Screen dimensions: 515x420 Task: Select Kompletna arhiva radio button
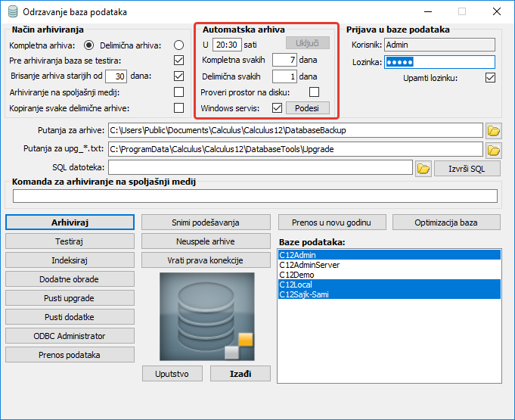[88, 45]
